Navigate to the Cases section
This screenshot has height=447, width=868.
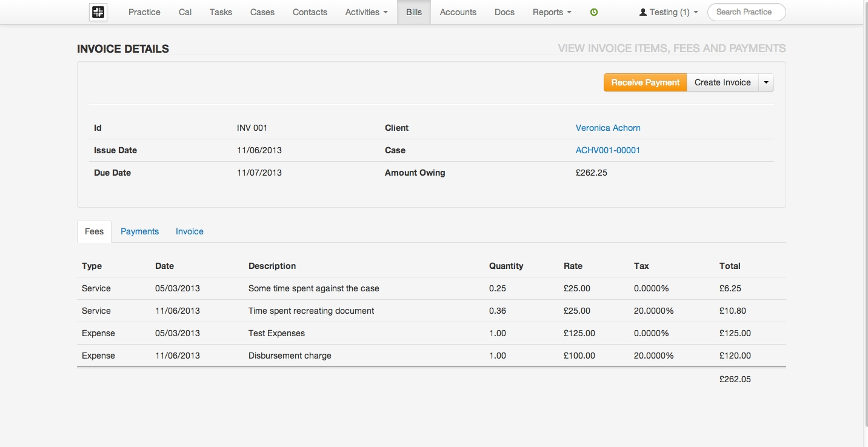[x=262, y=12]
